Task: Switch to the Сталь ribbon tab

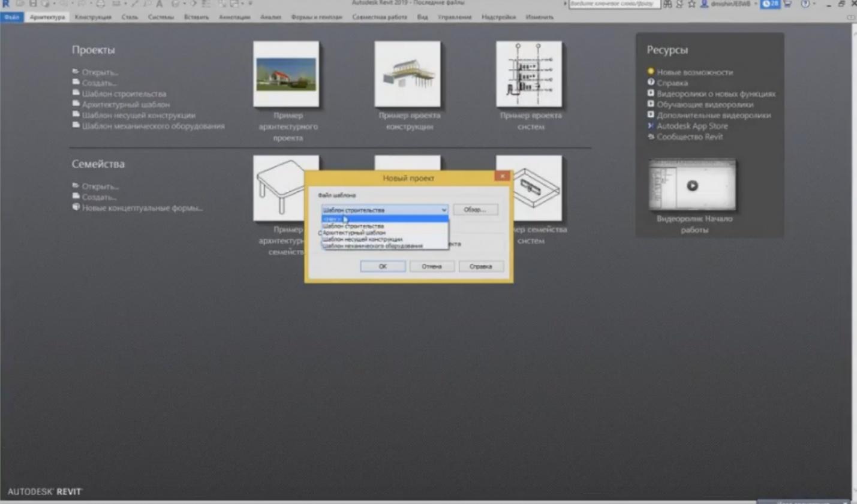Action: click(x=130, y=17)
